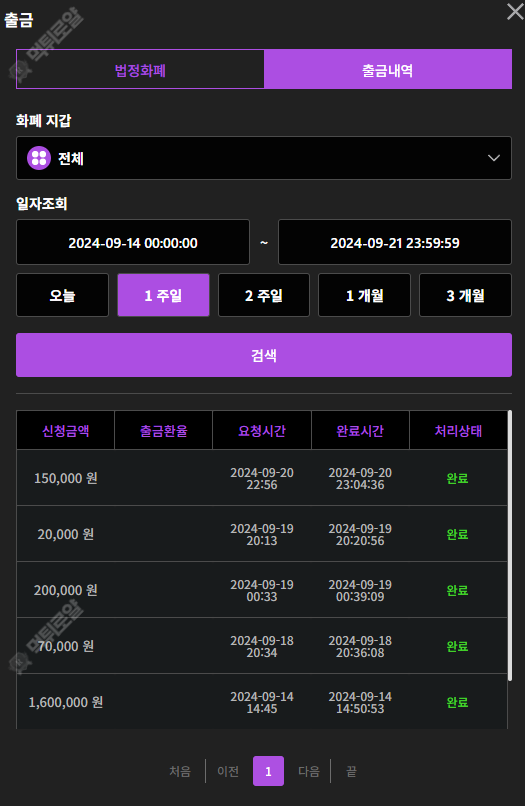
Task: Click the start date field 2024-09-14 00:00:00
Action: tap(133, 242)
